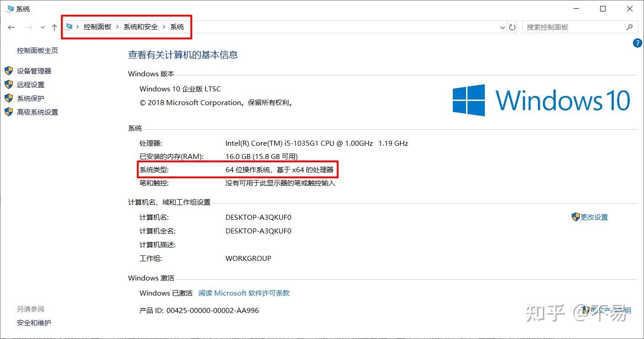Viewport: 644px width, 339px height.
Task: Open 安全和维护 link at bottom left
Action: tap(34, 323)
